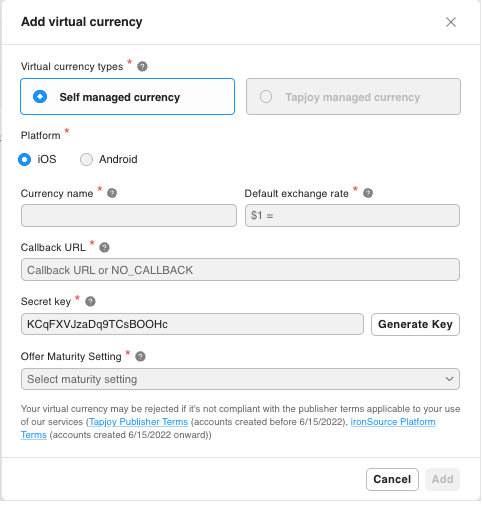
Task: Open the Select maturity setting dropdown
Action: pyautogui.click(x=240, y=379)
